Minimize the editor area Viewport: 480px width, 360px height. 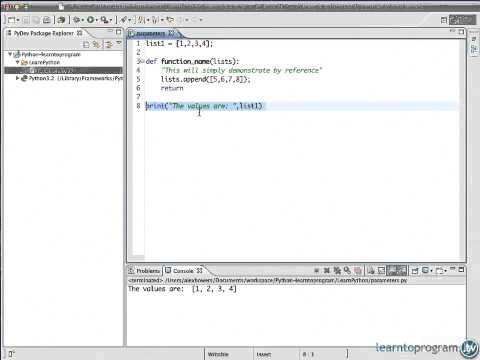tap(452, 31)
